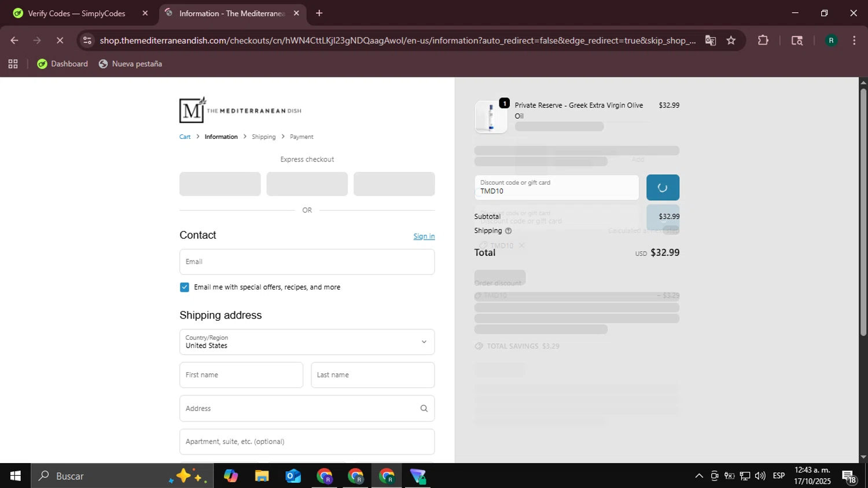Click the Discount code or gift card field
Viewport: 868px width, 488px height.
coord(557,187)
